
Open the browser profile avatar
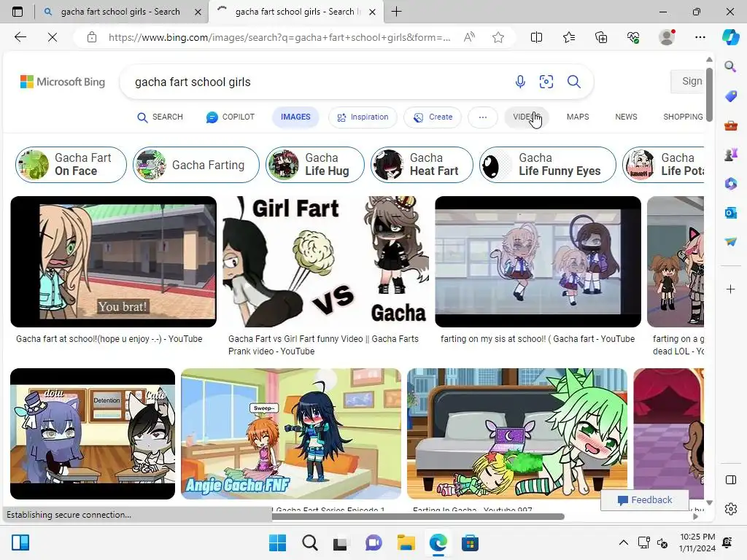pyautogui.click(x=667, y=37)
